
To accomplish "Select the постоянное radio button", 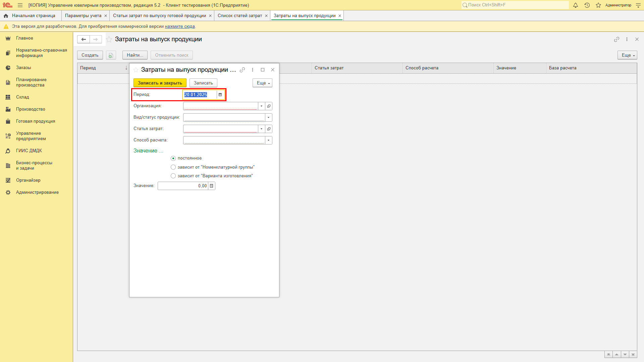I will [173, 158].
